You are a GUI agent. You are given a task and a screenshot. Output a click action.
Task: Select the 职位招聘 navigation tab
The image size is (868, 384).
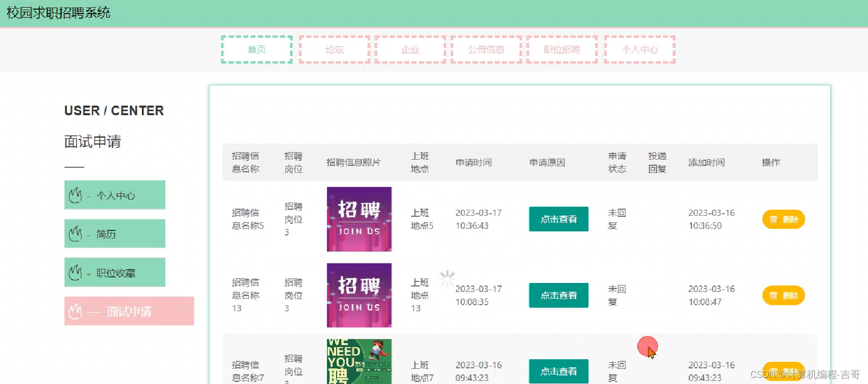tap(562, 50)
